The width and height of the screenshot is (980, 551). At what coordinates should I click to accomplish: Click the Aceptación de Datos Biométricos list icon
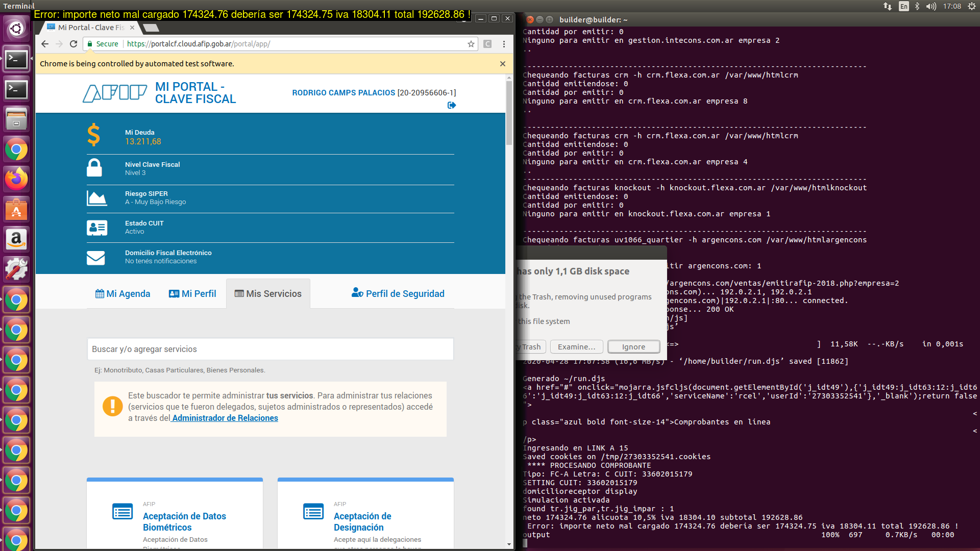122,512
